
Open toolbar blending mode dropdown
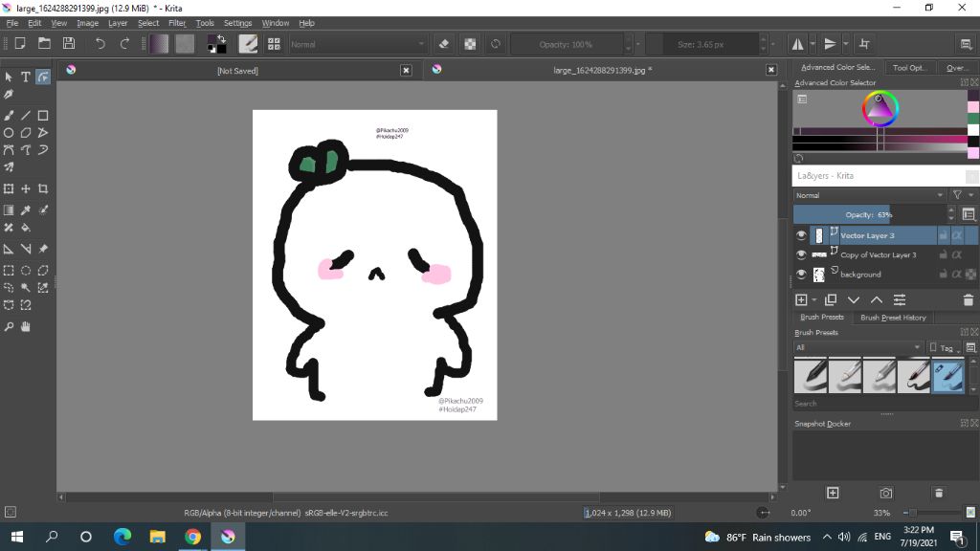[358, 44]
